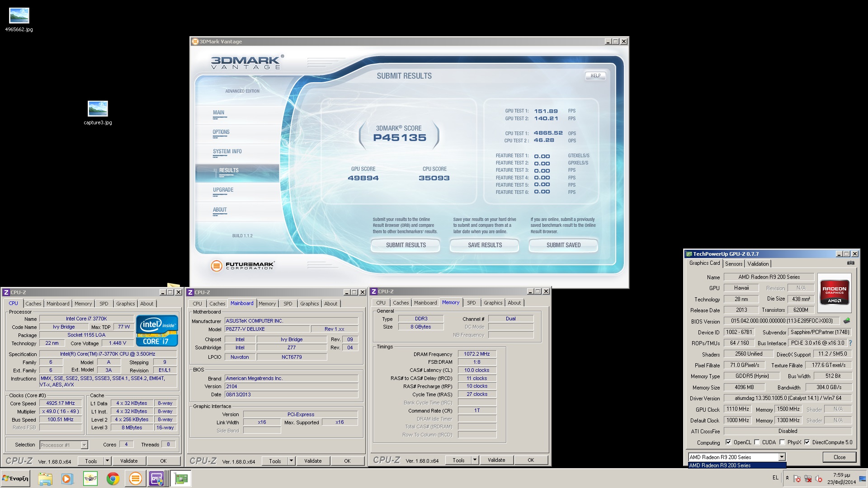This screenshot has height=488, width=868.
Task: Click the DRAM Frequency value 1072.2 MHz
Action: [476, 354]
